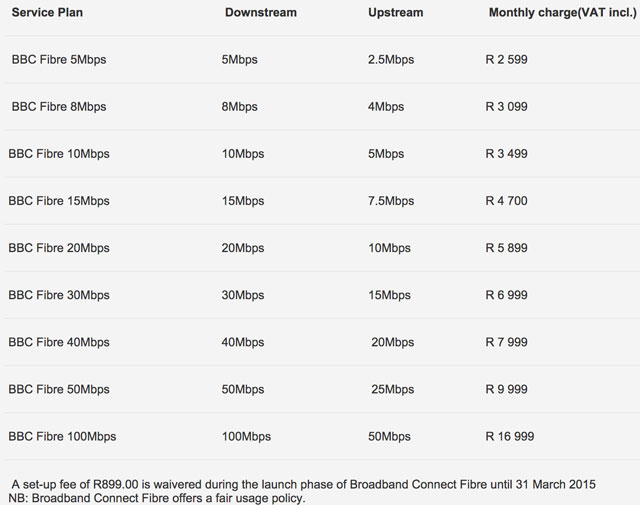Screen dimensions: 640x505
Task: Select the BBC Fibre 100Mbps plan
Action: 62,436
